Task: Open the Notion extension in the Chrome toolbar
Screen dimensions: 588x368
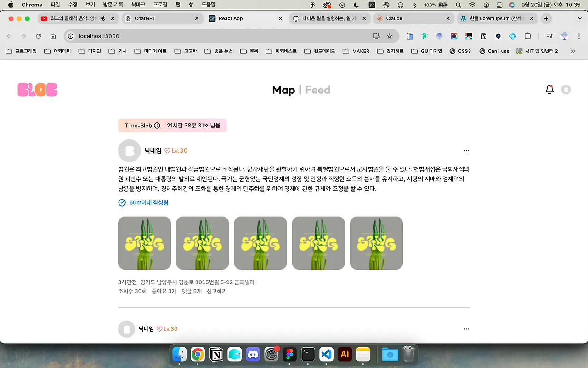Action: point(483,36)
